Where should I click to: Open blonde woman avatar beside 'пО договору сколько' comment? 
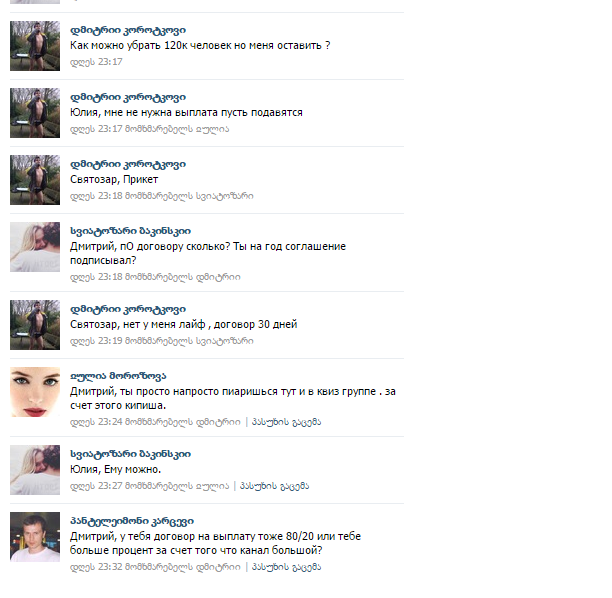pyautogui.click(x=35, y=247)
